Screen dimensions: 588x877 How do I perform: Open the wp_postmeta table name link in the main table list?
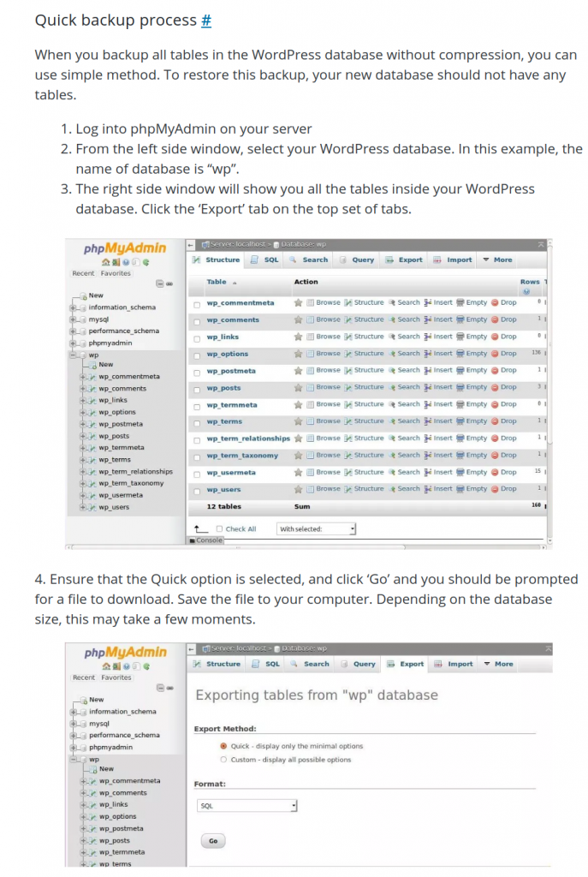tap(231, 371)
